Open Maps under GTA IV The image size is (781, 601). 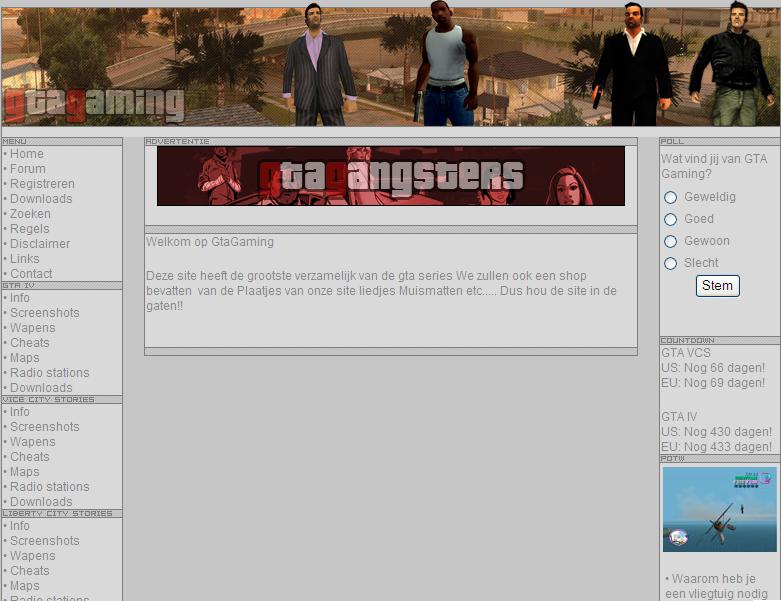click(25, 358)
